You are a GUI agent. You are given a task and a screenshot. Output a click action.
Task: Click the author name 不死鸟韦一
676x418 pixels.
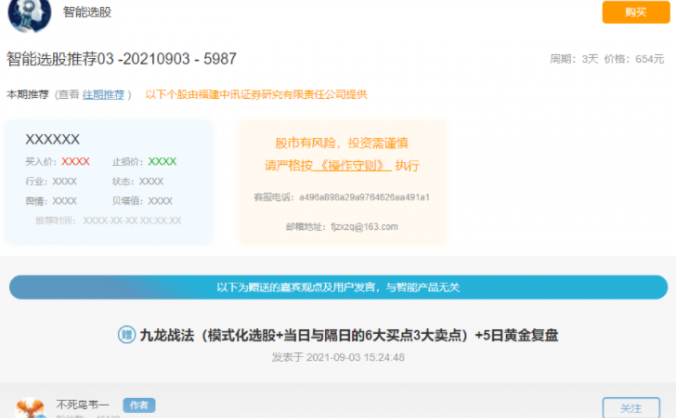(82, 405)
